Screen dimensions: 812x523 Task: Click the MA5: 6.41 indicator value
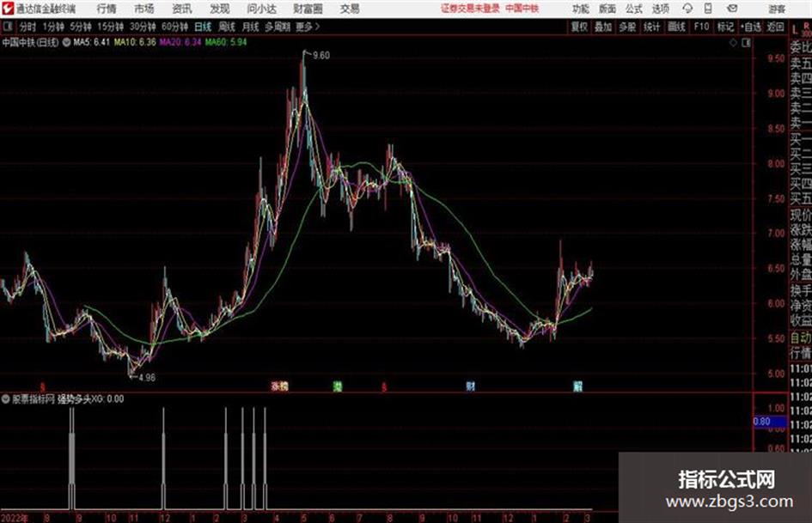92,42
